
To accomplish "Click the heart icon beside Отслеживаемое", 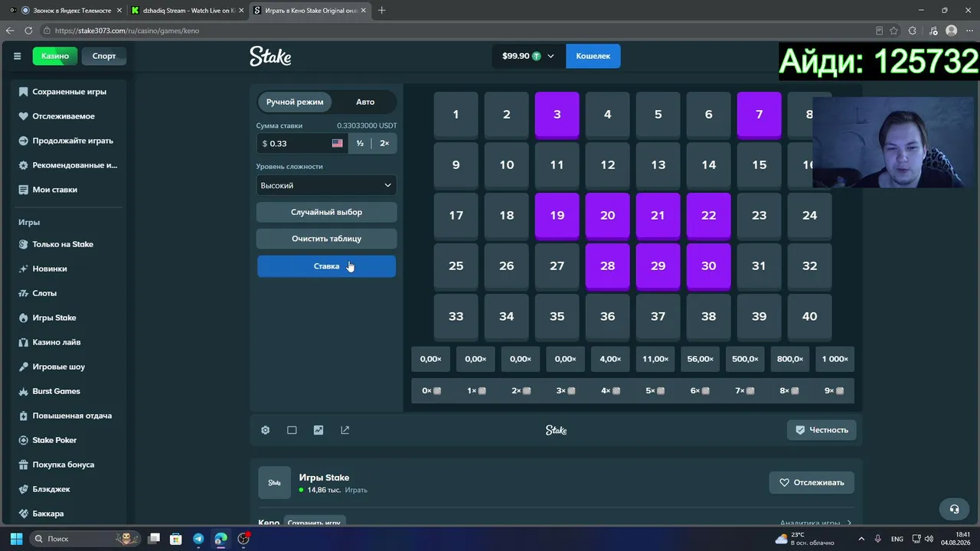I will click(24, 116).
